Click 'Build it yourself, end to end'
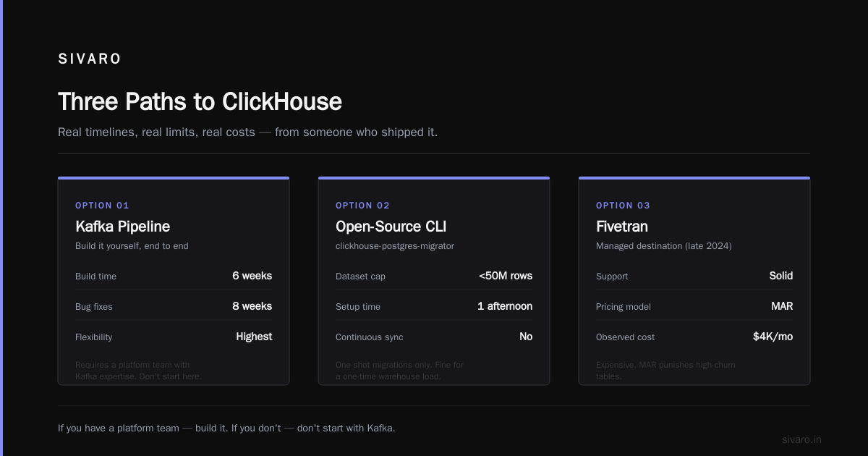 [132, 246]
